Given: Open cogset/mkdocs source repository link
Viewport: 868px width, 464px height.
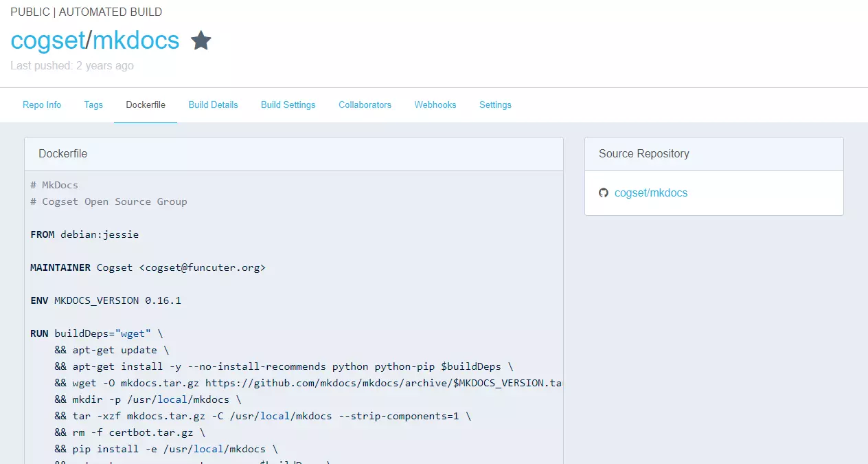Looking at the screenshot, I should [651, 193].
